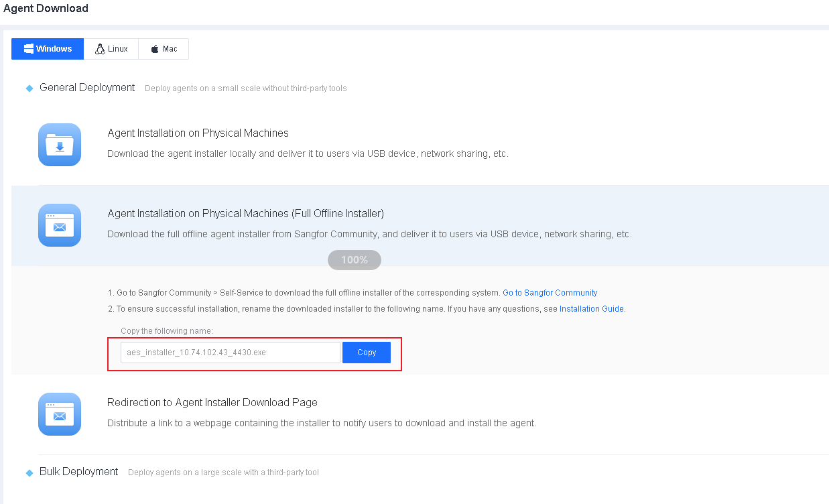Open the Go to Sangfor Community link
This screenshot has width=829, height=504.
550,293
